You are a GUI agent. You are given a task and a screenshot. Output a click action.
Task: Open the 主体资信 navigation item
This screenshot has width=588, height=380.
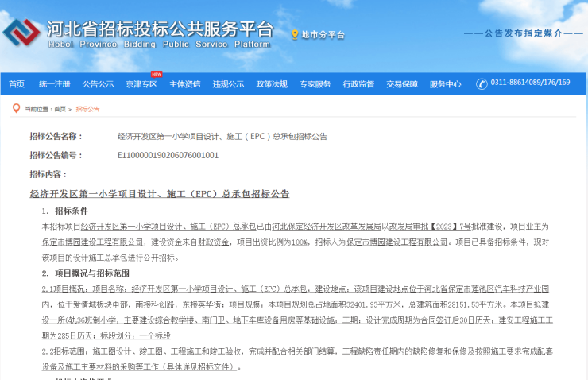click(x=184, y=84)
